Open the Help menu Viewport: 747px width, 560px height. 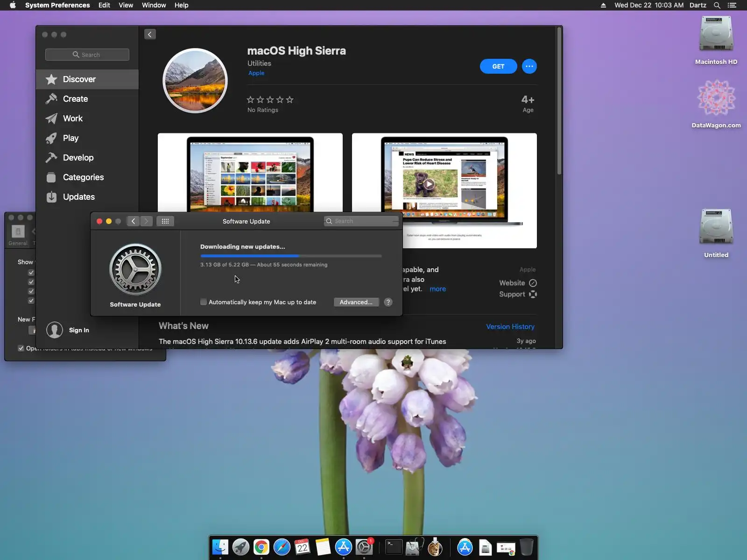(182, 5)
